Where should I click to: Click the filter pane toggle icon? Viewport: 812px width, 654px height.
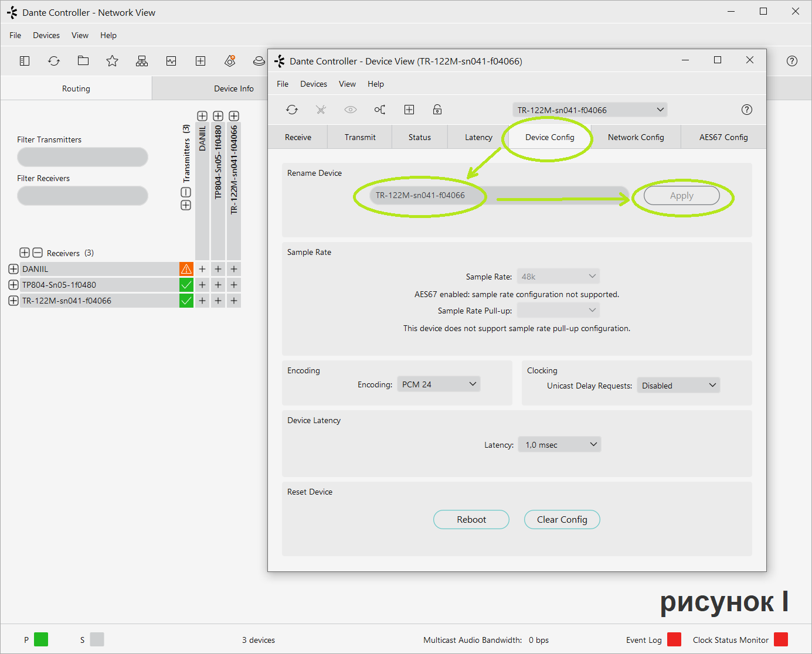25,61
